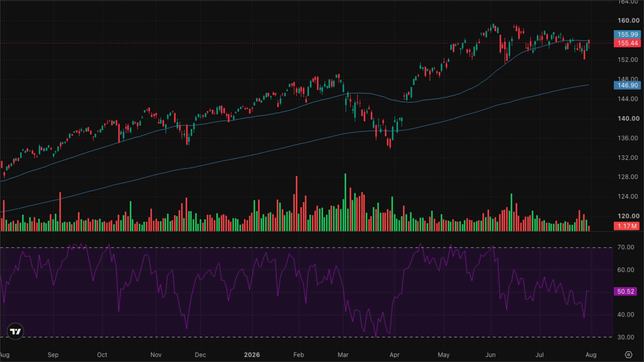644x362 pixels.
Task: Click the May label on time axis
Action: tap(444, 355)
